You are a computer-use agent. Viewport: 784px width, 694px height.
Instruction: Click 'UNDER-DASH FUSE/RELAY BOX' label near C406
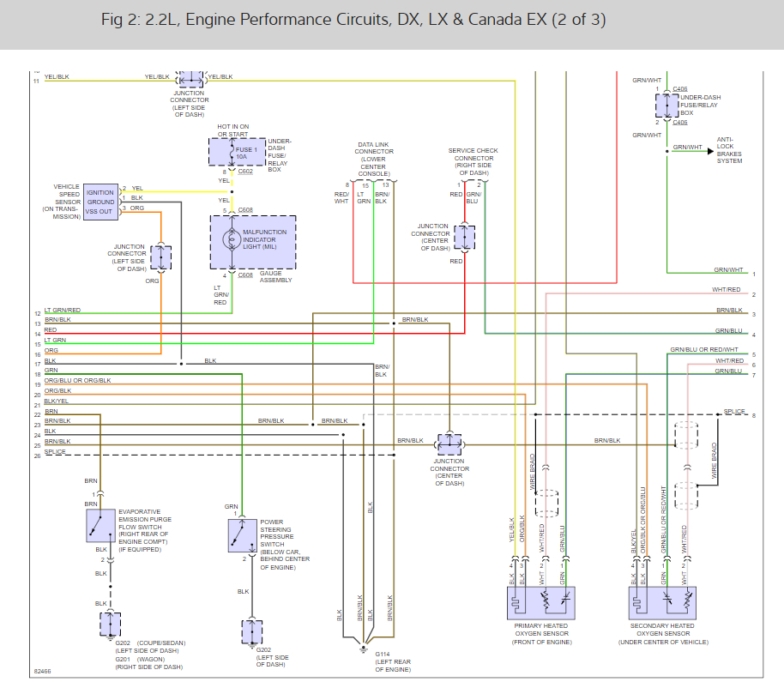pos(700,105)
